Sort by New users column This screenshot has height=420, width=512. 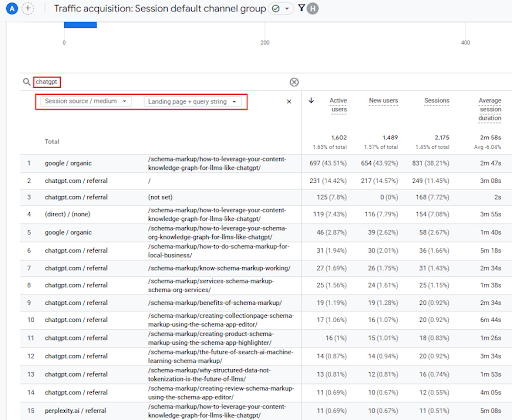pos(383,101)
